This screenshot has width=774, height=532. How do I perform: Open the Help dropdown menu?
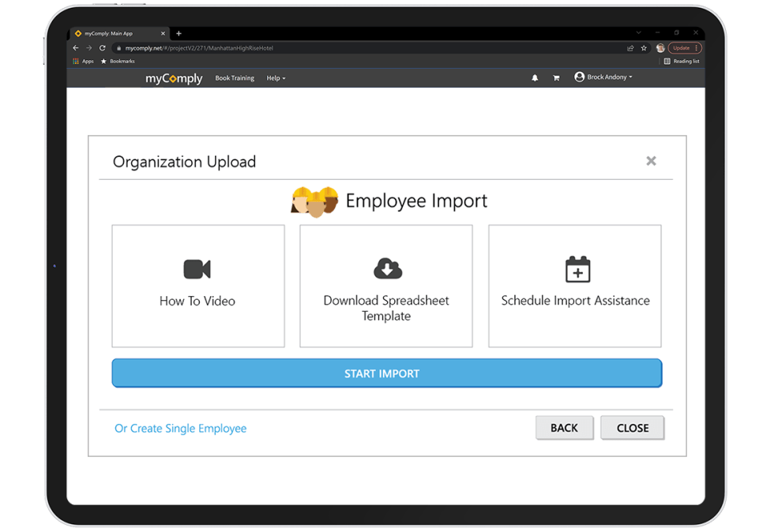click(276, 78)
